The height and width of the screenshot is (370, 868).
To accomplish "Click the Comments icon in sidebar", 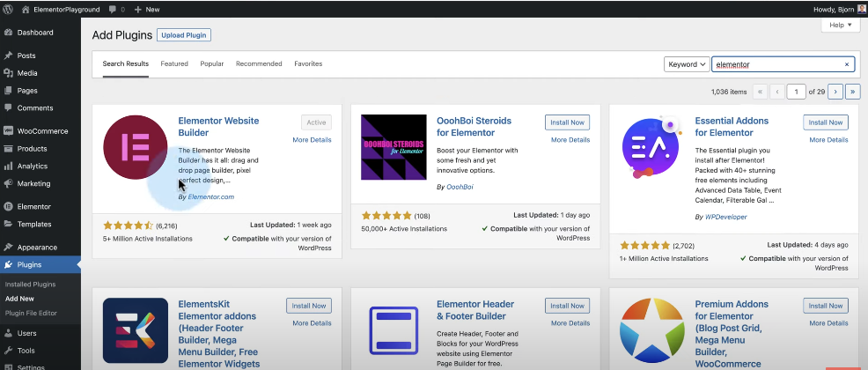I will [8, 108].
